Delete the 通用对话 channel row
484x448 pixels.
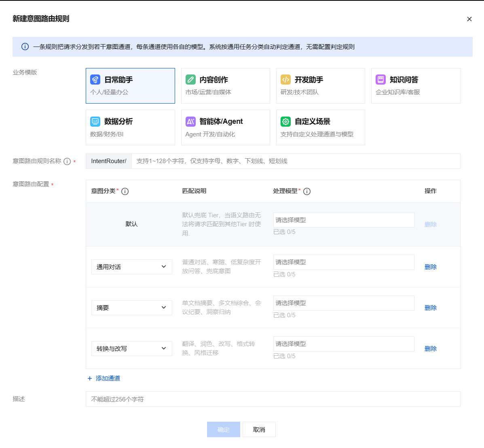point(431,267)
